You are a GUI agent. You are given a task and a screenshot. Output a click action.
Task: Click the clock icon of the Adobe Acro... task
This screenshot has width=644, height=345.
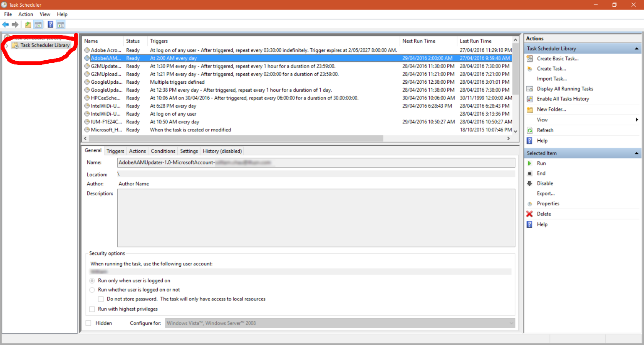(x=87, y=50)
